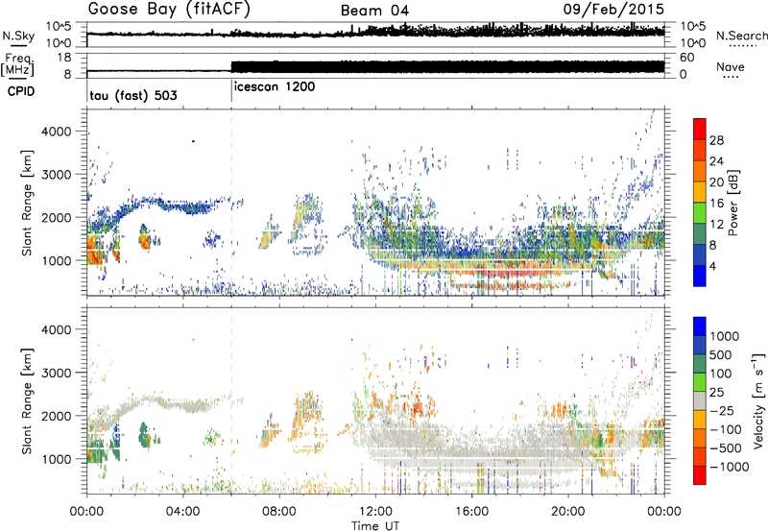Click the blue bottom of power color bar
768x532 pixels.
point(700,276)
